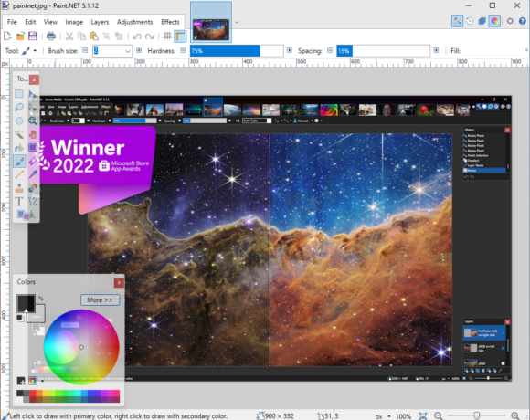Select the Text tool
The width and height of the screenshot is (530, 420).
coord(19,202)
